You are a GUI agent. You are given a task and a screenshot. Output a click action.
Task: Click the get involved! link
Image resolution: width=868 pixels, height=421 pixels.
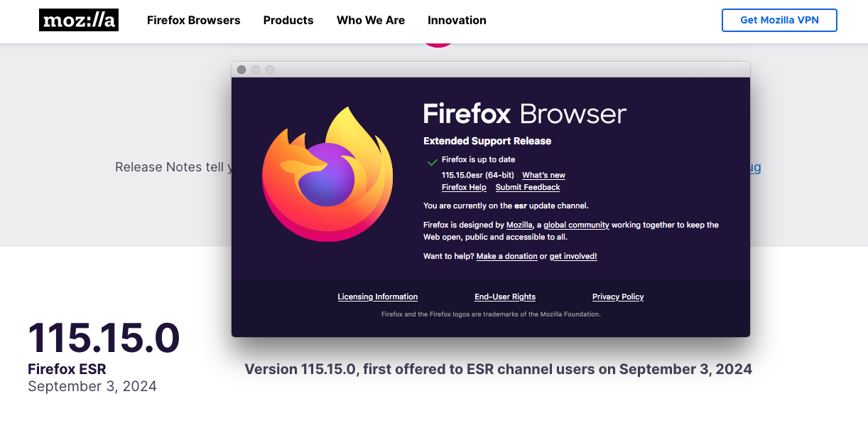point(573,256)
